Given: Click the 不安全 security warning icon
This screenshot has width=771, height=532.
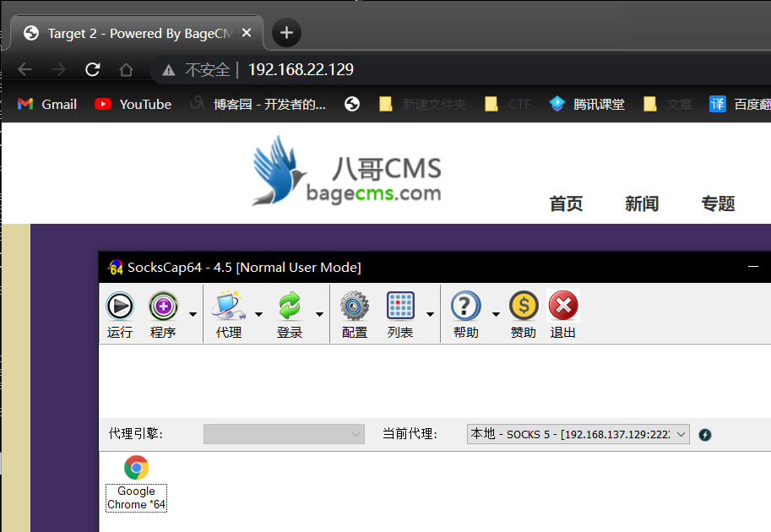Looking at the screenshot, I should pyautogui.click(x=169, y=70).
